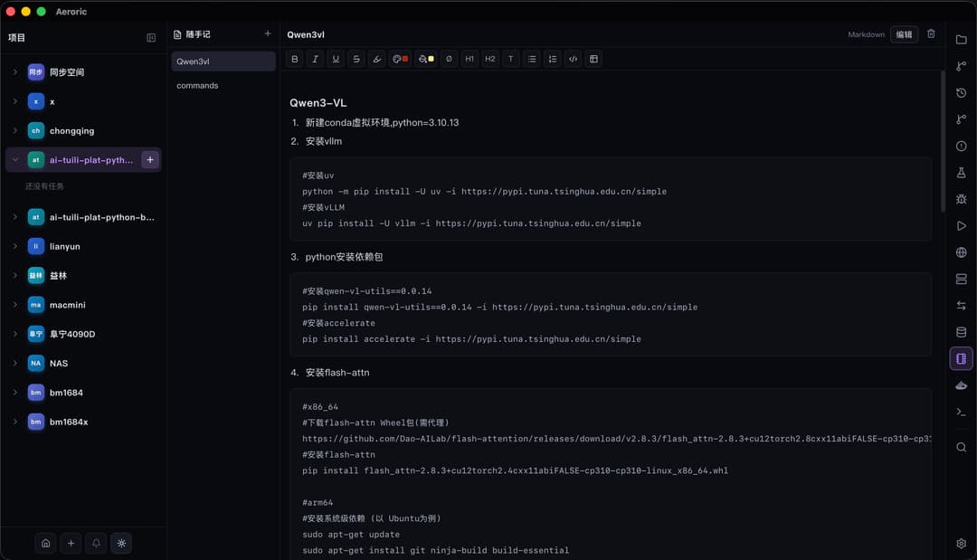977x560 pixels.
Task: Expand the 阜宁4090D project chevron
Action: pos(15,335)
